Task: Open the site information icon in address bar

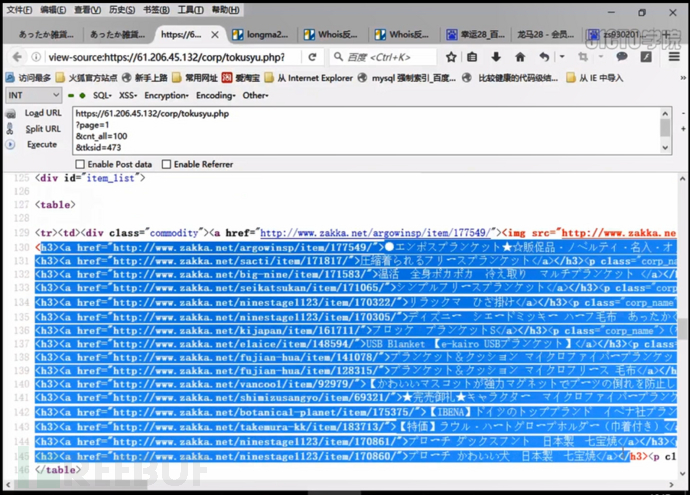Action: (x=36, y=57)
